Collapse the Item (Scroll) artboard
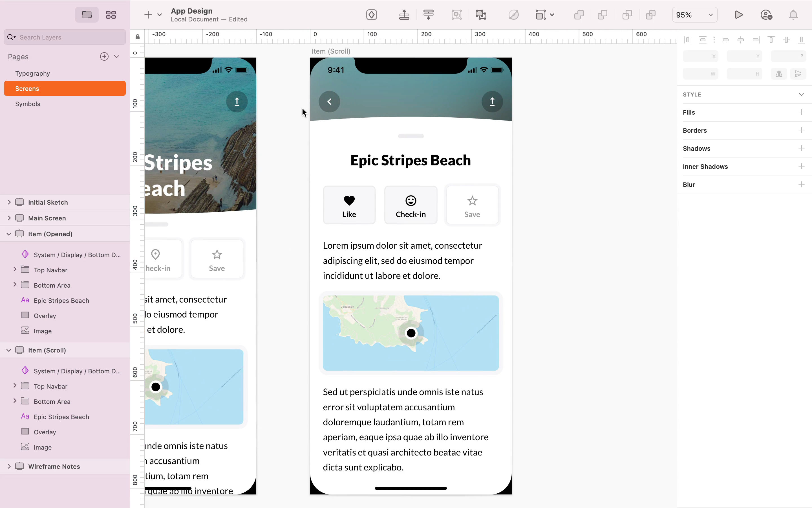Screen dimensions: 812x508 (9, 350)
